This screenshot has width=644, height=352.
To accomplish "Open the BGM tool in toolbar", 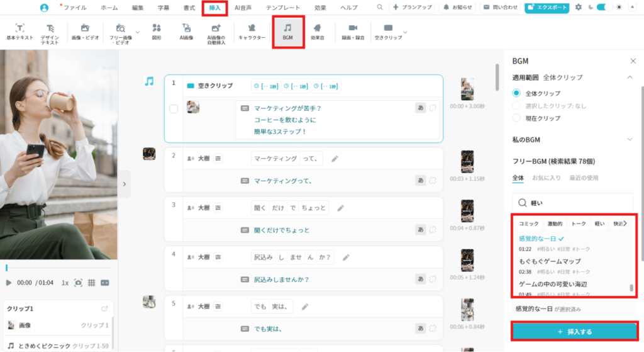I will [288, 32].
